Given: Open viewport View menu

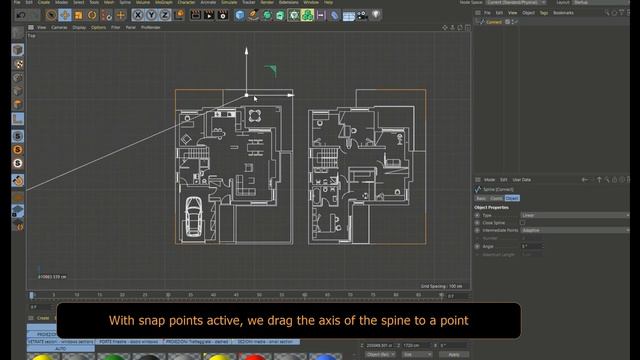Looking at the screenshot, I should point(42,27).
